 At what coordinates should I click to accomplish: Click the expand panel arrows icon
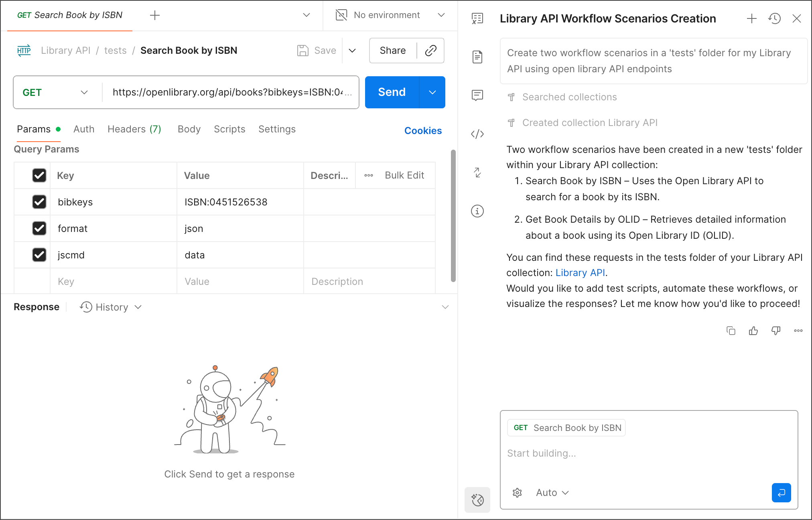477,173
